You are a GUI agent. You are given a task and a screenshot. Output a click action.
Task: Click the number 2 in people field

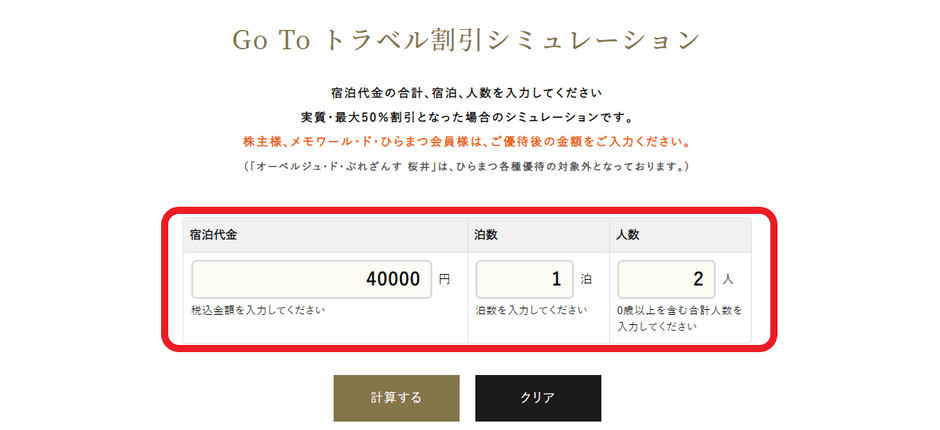(699, 280)
